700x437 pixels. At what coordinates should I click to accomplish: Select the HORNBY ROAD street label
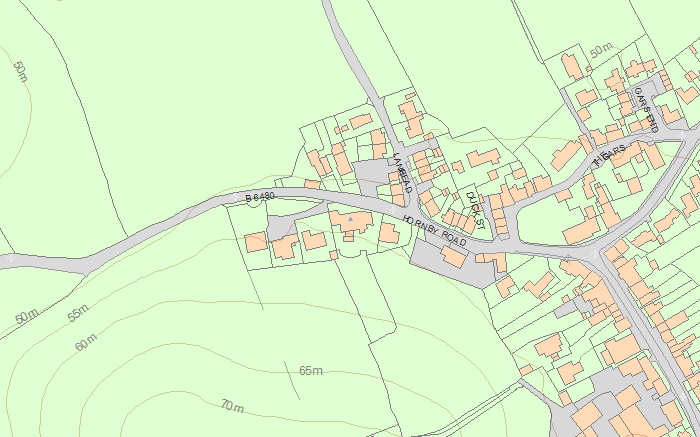tap(434, 231)
